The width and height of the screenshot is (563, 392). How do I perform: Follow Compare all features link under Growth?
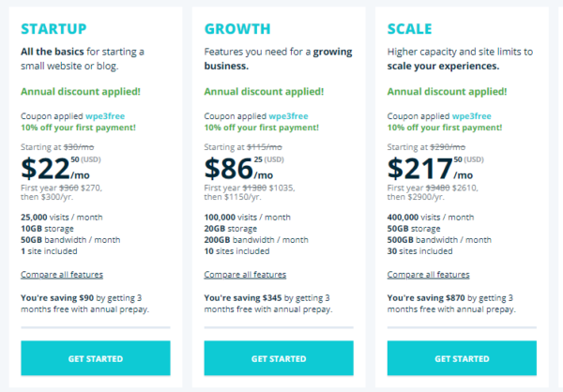245,275
